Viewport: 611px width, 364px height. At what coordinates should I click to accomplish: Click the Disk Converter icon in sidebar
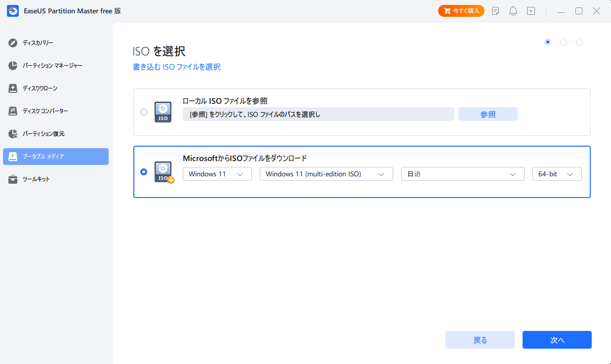click(x=13, y=111)
